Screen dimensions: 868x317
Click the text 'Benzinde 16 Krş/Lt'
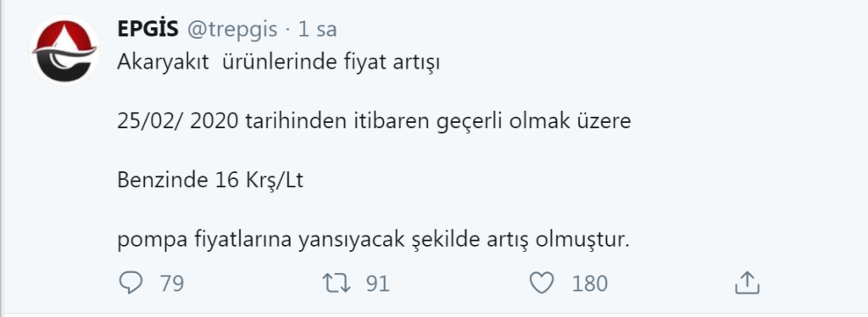click(x=210, y=181)
